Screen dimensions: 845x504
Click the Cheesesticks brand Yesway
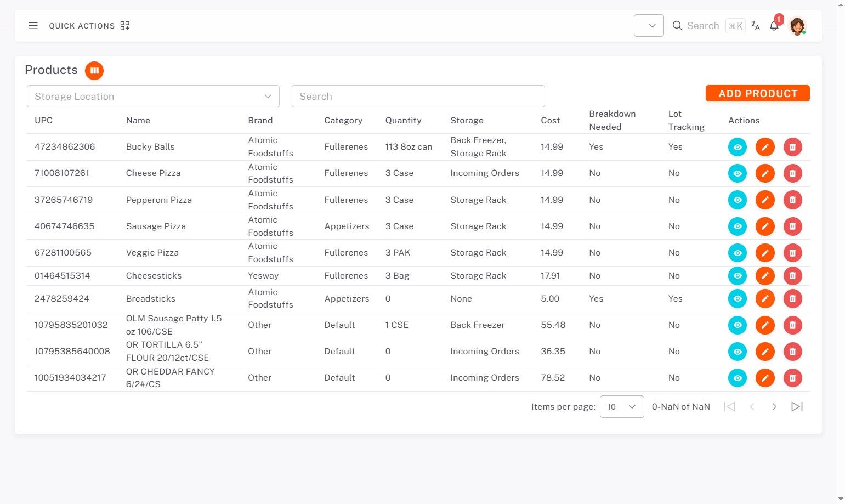click(263, 276)
